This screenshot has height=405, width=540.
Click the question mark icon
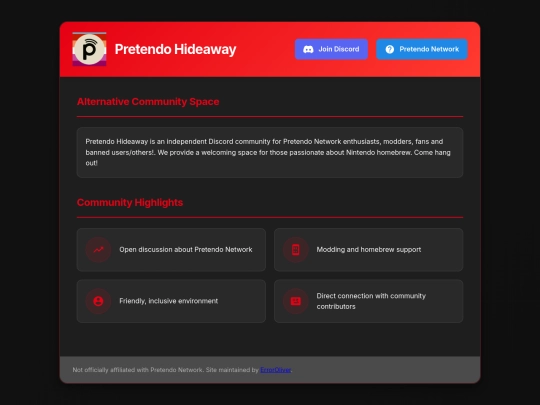point(390,49)
